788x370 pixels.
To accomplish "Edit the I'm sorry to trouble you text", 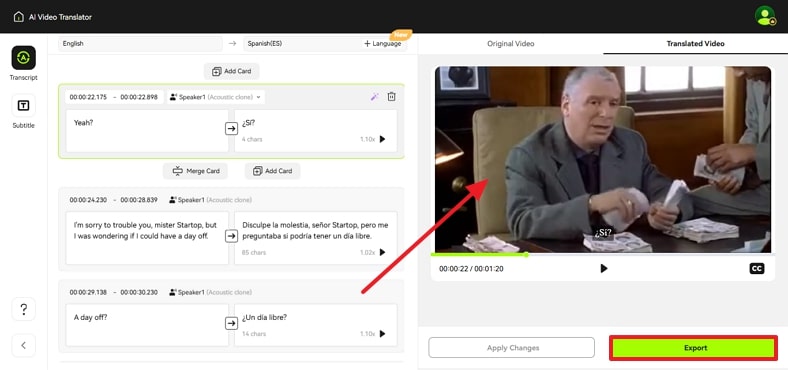I will point(147,238).
